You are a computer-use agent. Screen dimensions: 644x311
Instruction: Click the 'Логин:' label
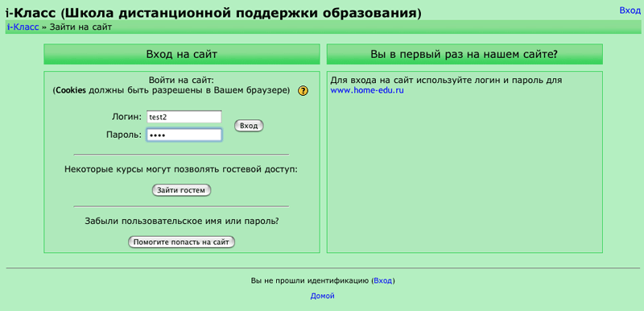click(x=126, y=117)
